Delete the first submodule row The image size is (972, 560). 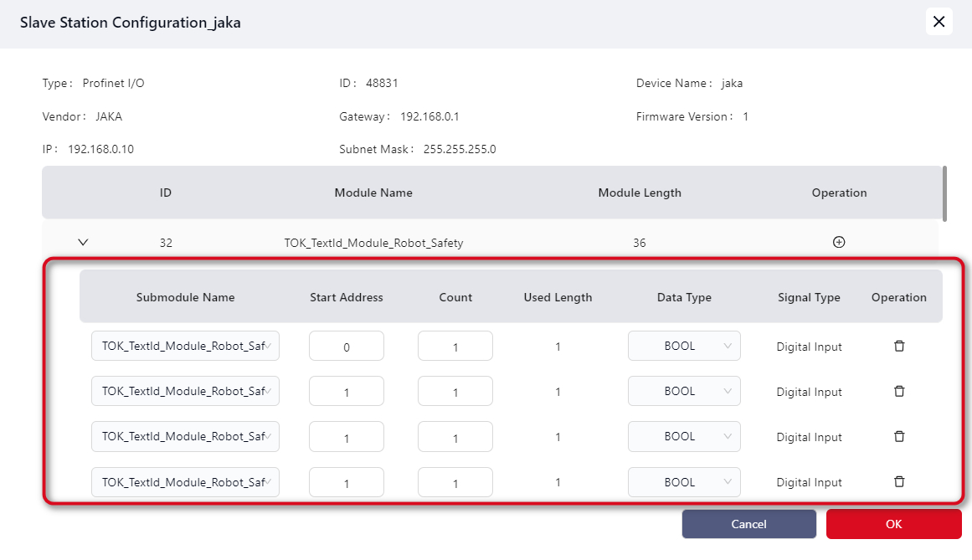tap(899, 347)
